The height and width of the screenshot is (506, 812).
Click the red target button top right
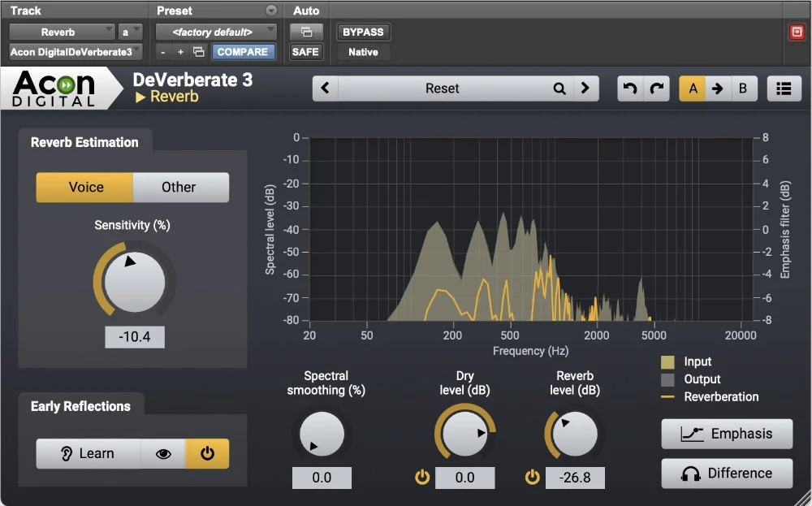(797, 32)
